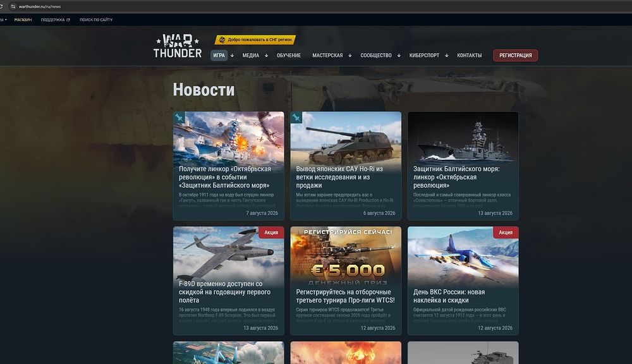Open headline Защитник Балтийского моря: линкор
632x364 pixels.
pyautogui.click(x=456, y=177)
